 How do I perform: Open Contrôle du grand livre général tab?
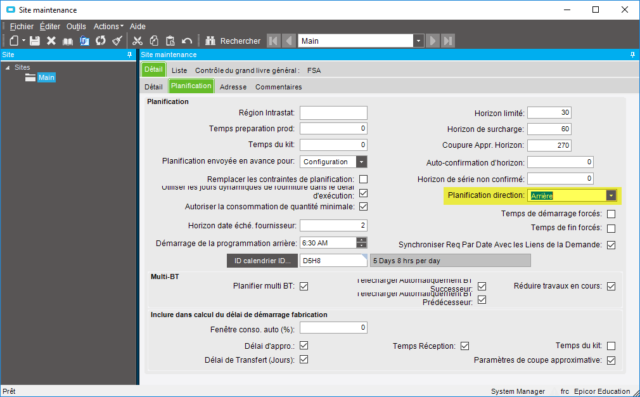pyautogui.click(x=247, y=71)
